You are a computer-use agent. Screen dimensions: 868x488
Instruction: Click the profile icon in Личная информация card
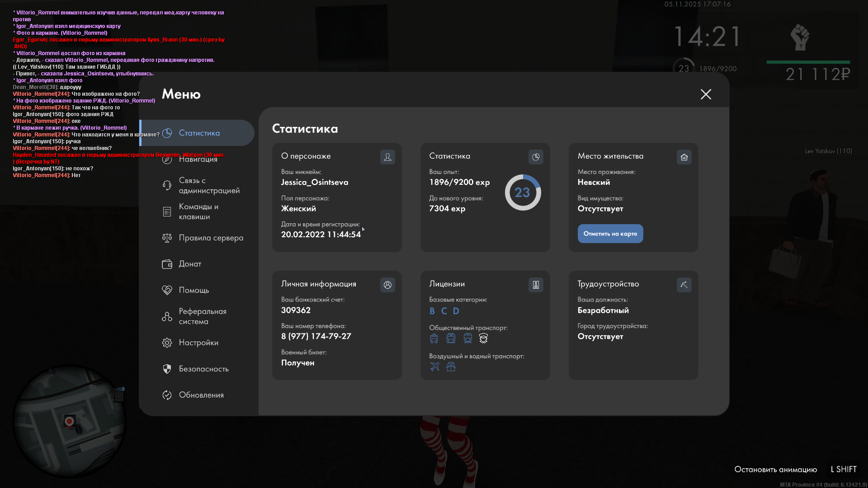pyautogui.click(x=387, y=285)
